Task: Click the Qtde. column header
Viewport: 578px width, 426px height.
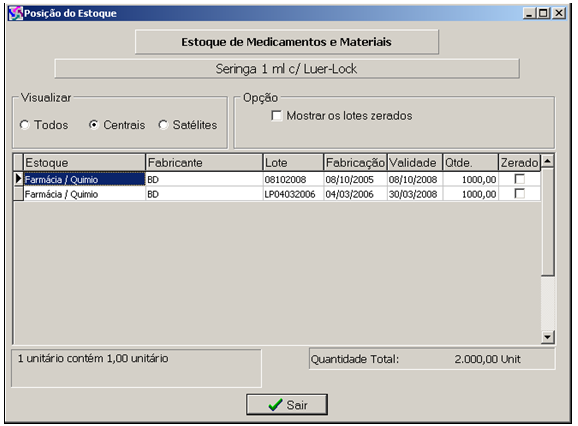Action: click(x=471, y=163)
